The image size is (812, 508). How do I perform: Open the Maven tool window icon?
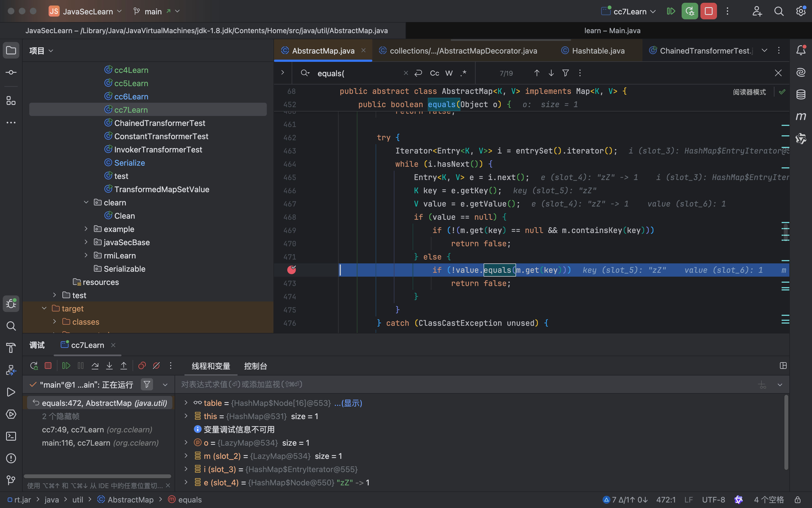point(801,117)
